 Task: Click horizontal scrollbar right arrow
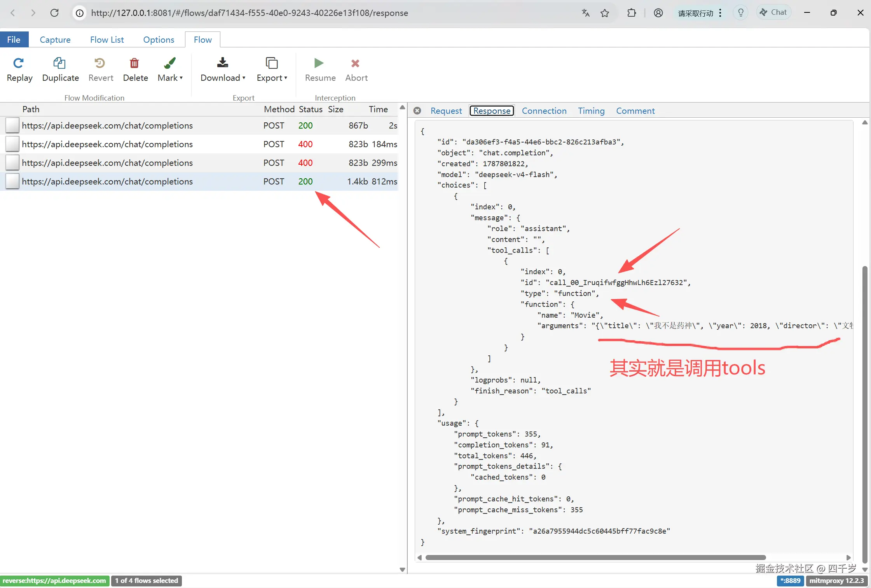(x=848, y=557)
